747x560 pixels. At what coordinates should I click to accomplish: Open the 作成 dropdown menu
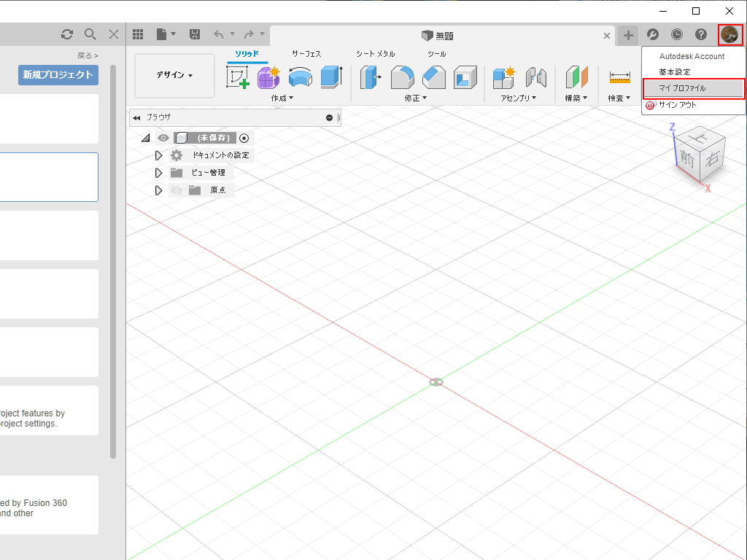click(x=282, y=98)
